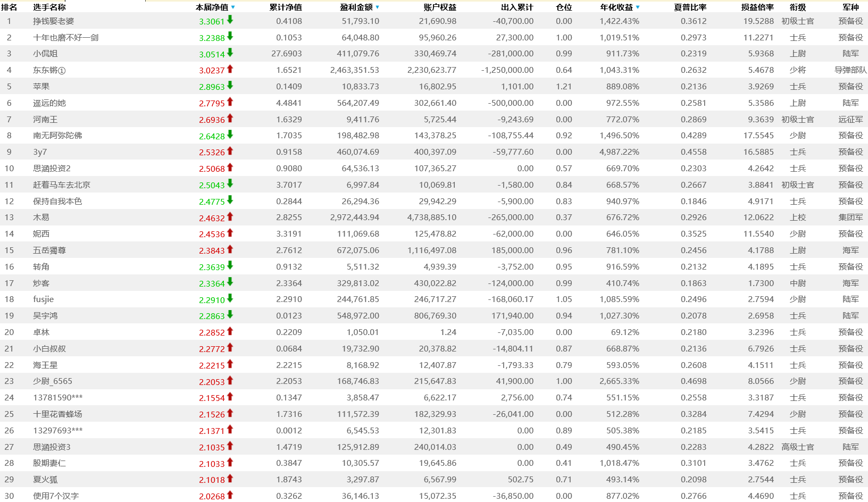The width and height of the screenshot is (868, 502).
Task: Click the 账户权益 column header
Action: [440, 7]
